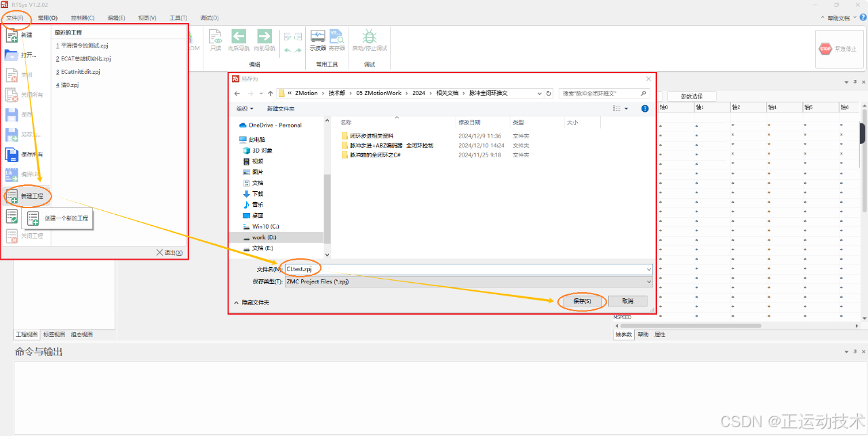
Task: Collapse folders with 隐藏文件夹
Action: 252,302
